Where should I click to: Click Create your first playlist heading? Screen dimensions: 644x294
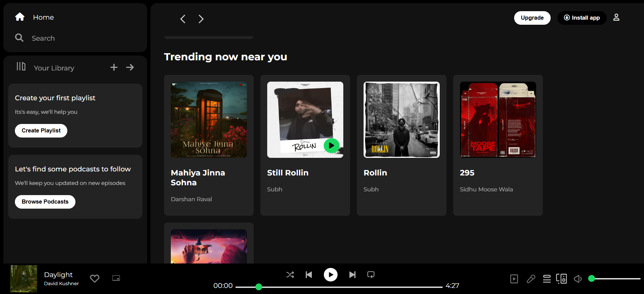(x=55, y=98)
